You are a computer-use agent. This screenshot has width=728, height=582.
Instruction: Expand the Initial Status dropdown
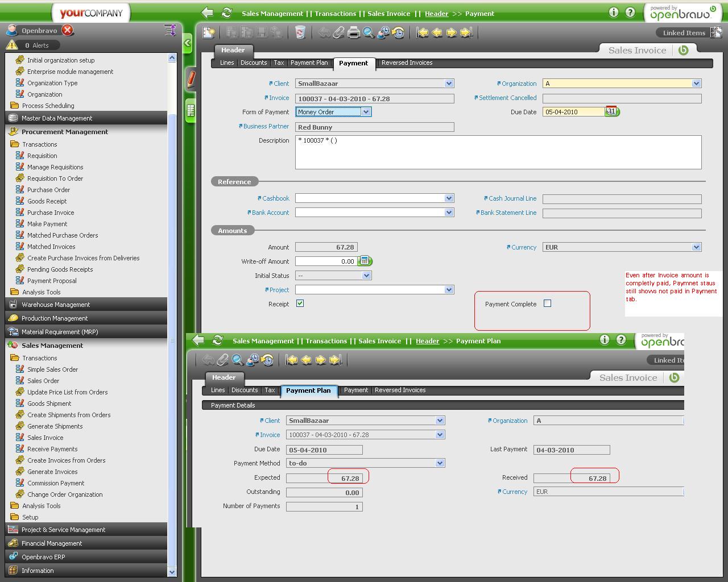pyautogui.click(x=366, y=276)
